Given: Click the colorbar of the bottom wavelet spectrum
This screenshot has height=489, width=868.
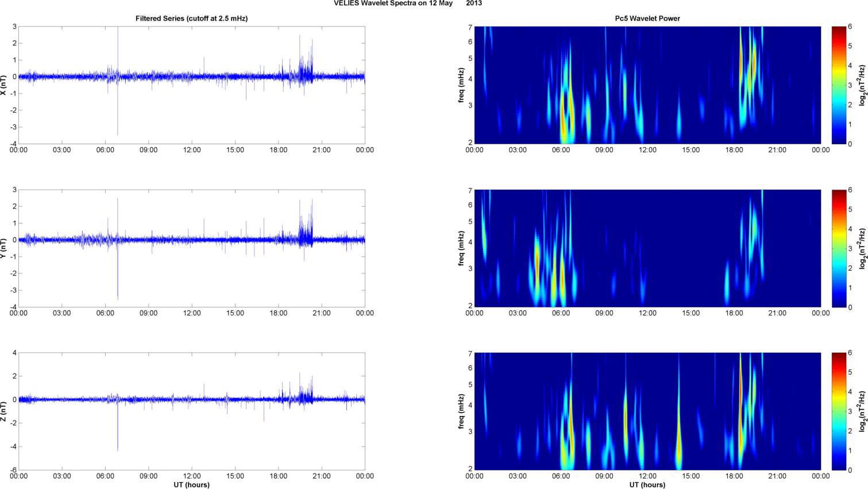Looking at the screenshot, I should click(839, 411).
